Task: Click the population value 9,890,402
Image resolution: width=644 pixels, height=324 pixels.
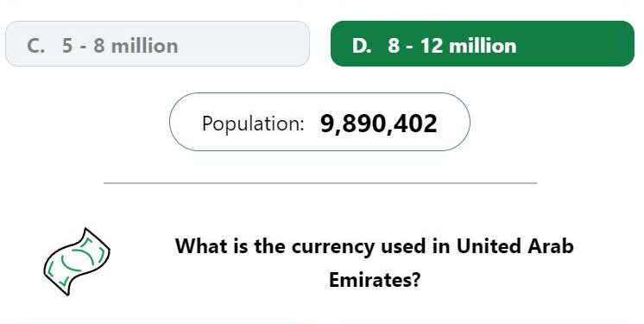Action: click(x=378, y=124)
